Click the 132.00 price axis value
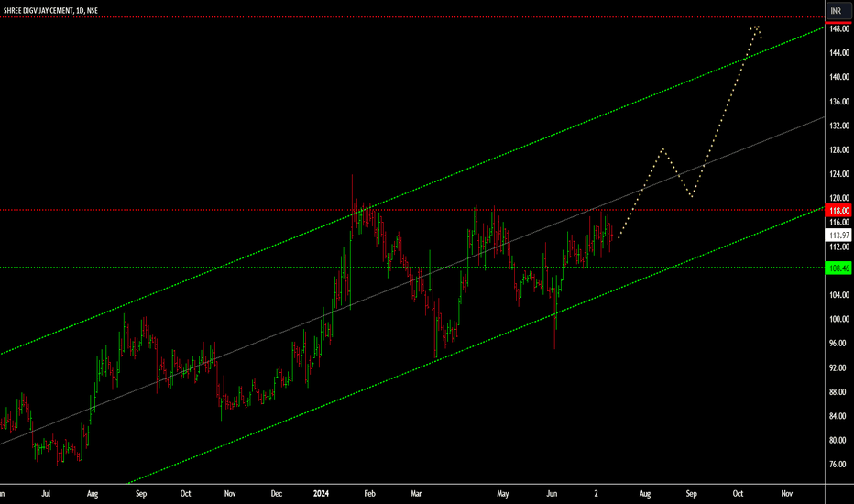 (839, 126)
